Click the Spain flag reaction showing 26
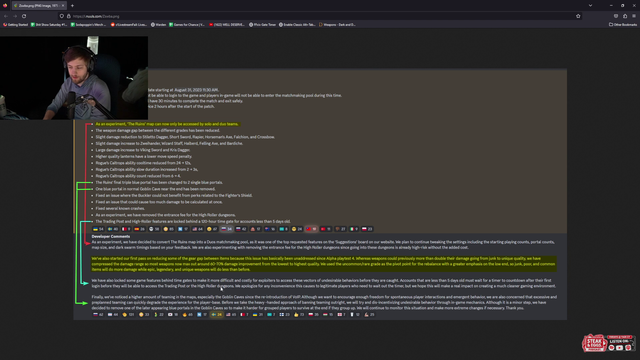Screen dimensions: 640x360 coord(140,229)
